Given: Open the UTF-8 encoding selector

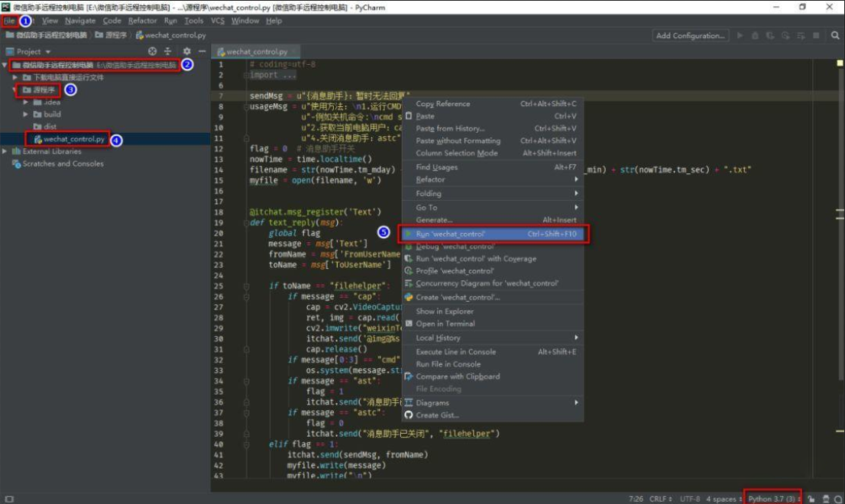Looking at the screenshot, I should 691,499.
